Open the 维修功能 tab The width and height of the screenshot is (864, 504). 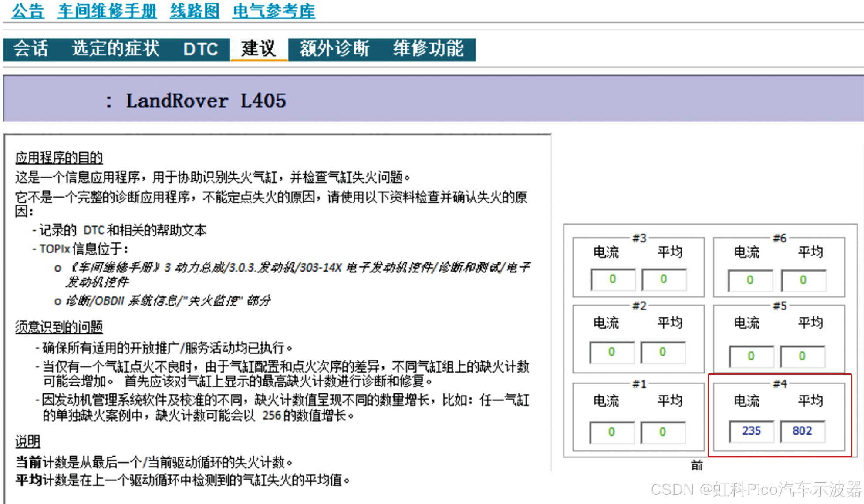point(428,49)
